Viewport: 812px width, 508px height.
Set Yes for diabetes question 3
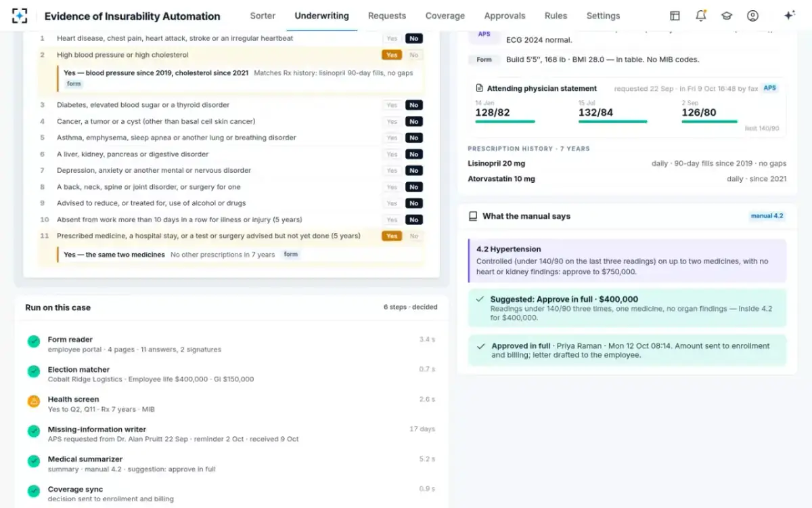point(392,105)
